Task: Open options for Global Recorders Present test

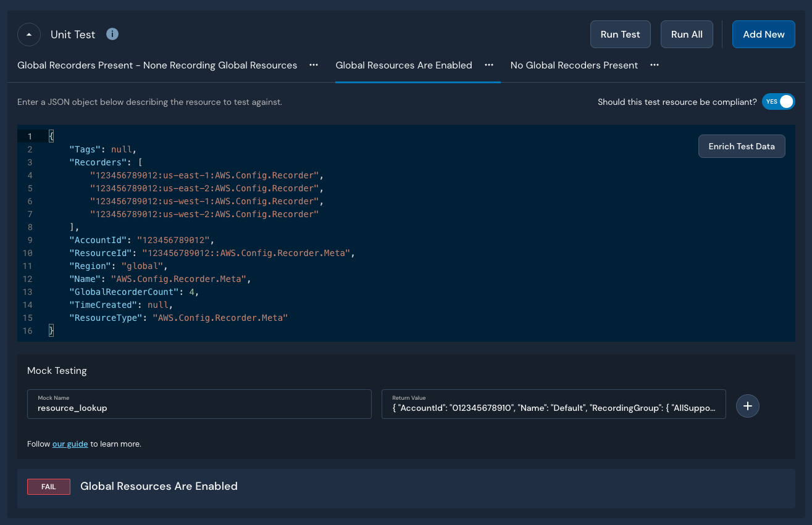Action: (x=314, y=65)
